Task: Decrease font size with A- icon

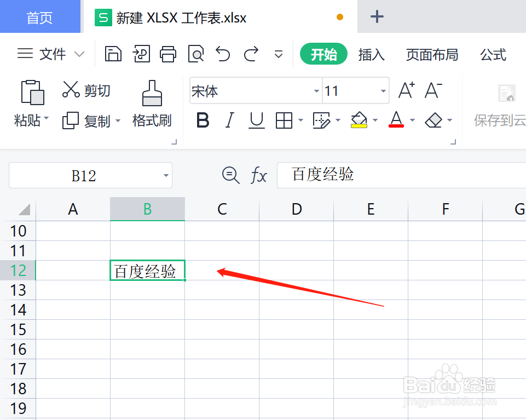Action: (x=433, y=90)
